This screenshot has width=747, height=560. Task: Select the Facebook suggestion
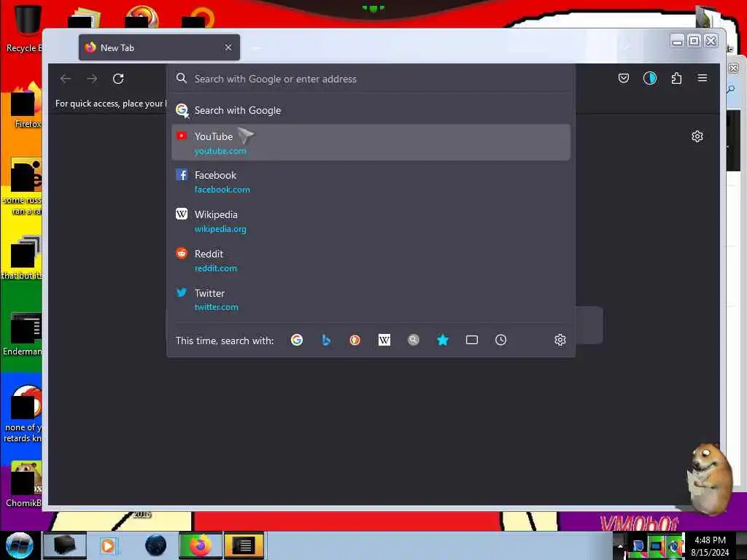(x=371, y=182)
